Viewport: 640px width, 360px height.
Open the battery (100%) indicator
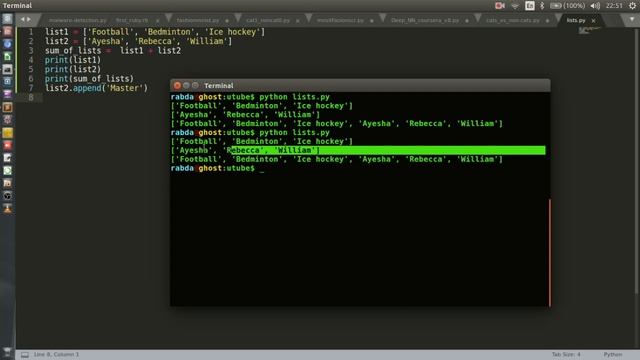tap(567, 6)
